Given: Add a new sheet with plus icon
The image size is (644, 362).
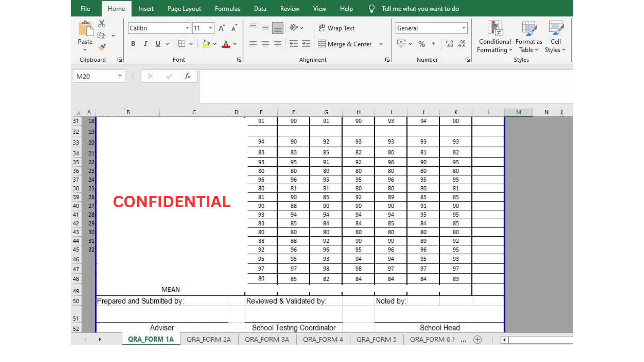Looking at the screenshot, I should (477, 340).
